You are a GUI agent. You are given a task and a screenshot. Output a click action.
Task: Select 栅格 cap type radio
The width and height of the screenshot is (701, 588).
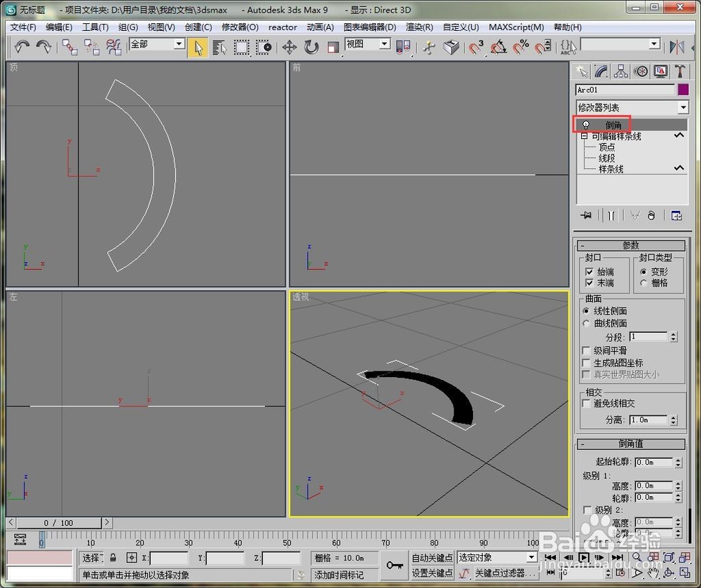644,283
